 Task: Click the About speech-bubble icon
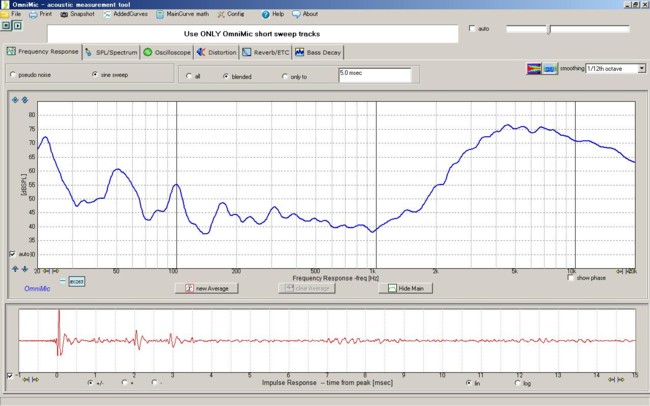pos(296,15)
